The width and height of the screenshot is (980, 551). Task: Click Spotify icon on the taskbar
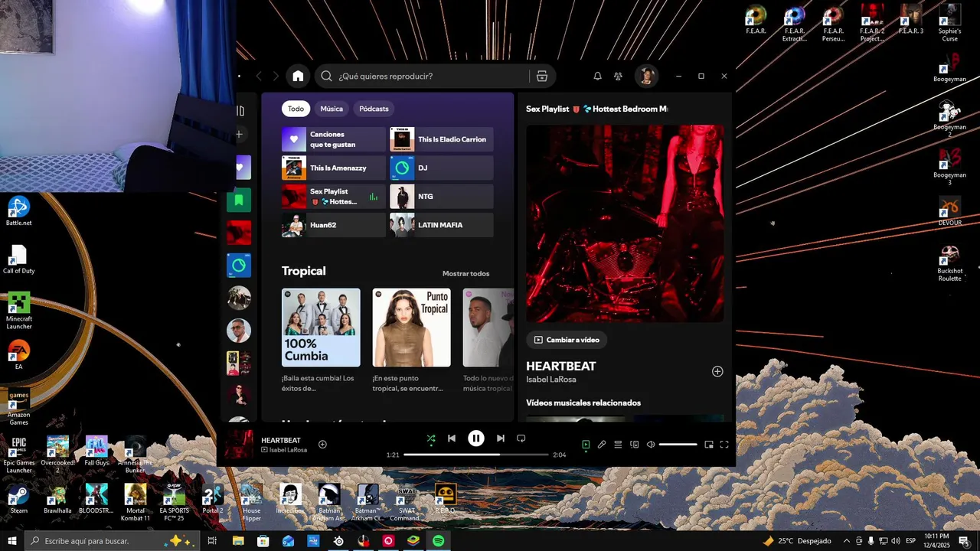439,541
